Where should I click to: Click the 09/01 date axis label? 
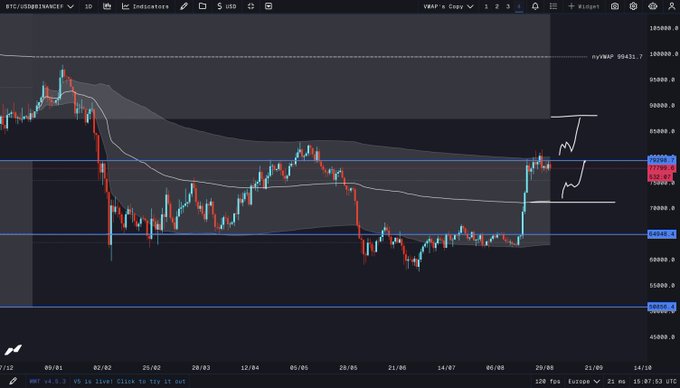(53, 368)
